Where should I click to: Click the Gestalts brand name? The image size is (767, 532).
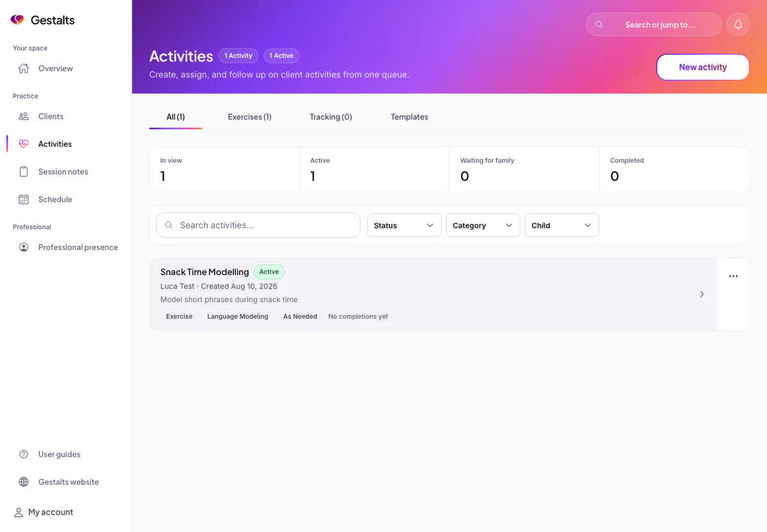(x=53, y=20)
